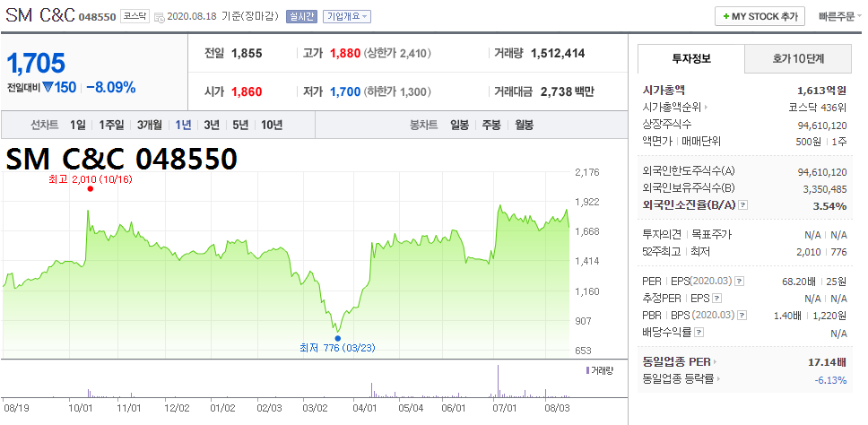Select the 3개월 line chart period

150,125
